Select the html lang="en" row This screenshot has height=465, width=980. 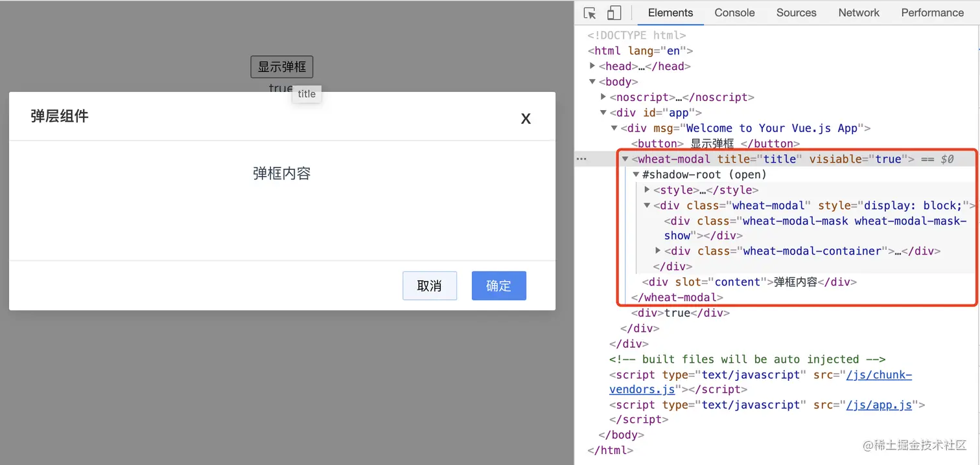641,51
